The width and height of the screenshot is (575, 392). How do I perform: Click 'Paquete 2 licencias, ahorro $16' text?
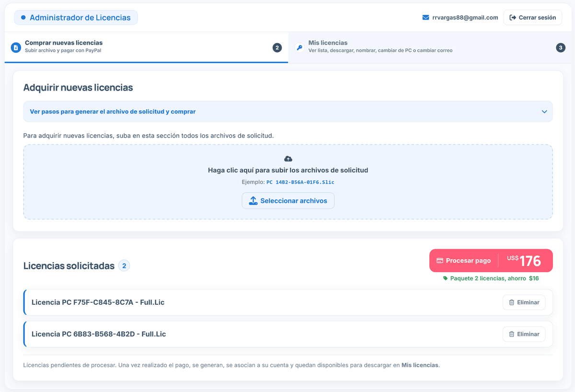(x=494, y=278)
